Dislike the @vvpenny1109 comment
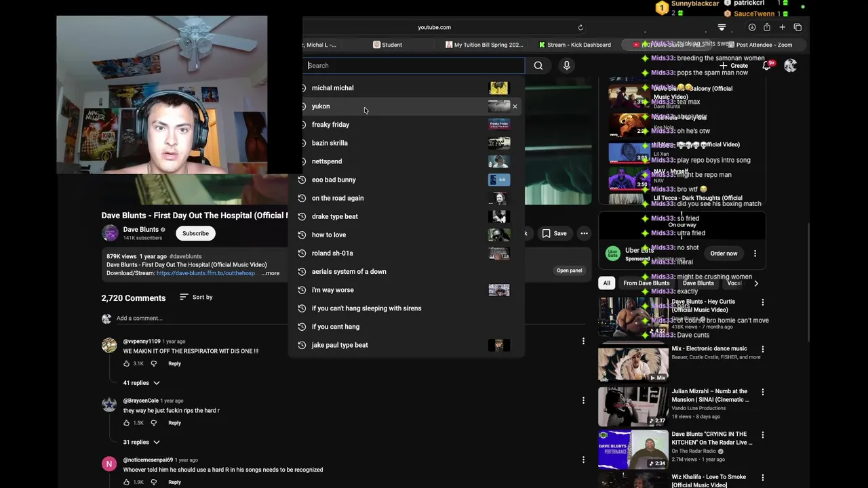 (153, 364)
